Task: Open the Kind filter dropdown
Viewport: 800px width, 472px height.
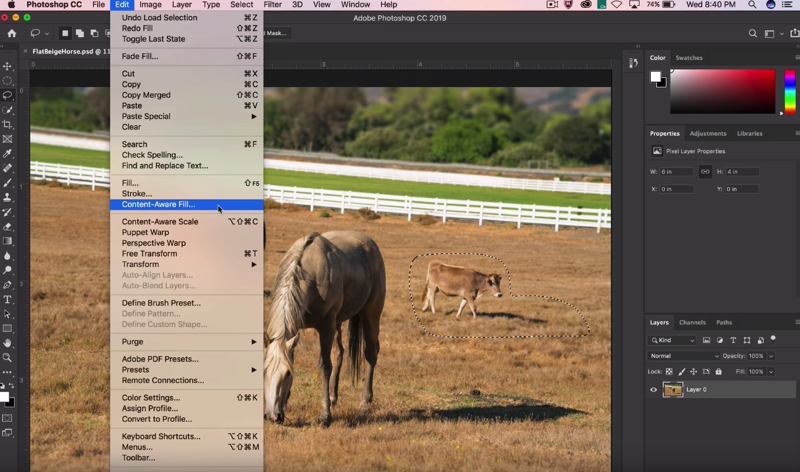Action: pos(672,340)
